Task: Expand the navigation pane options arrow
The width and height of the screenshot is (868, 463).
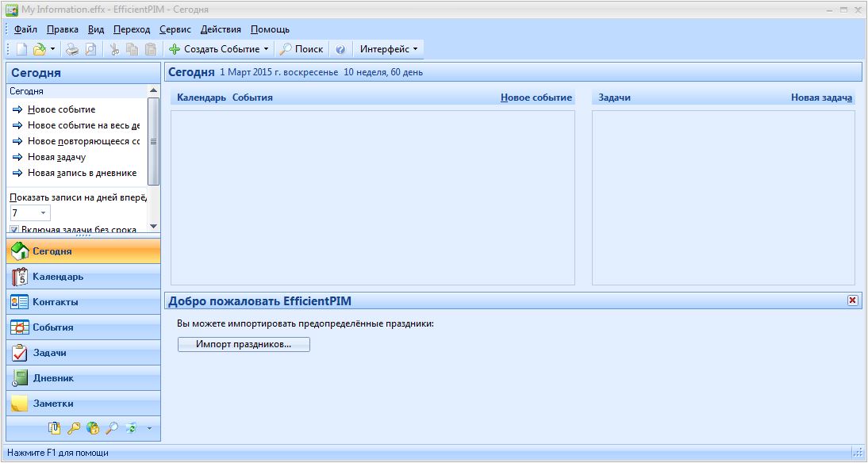Action: point(149,429)
